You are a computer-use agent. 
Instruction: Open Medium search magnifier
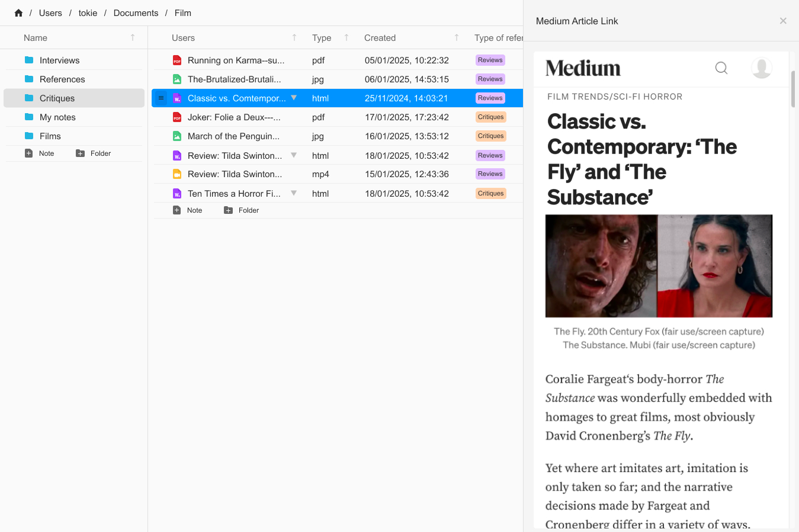(x=721, y=68)
